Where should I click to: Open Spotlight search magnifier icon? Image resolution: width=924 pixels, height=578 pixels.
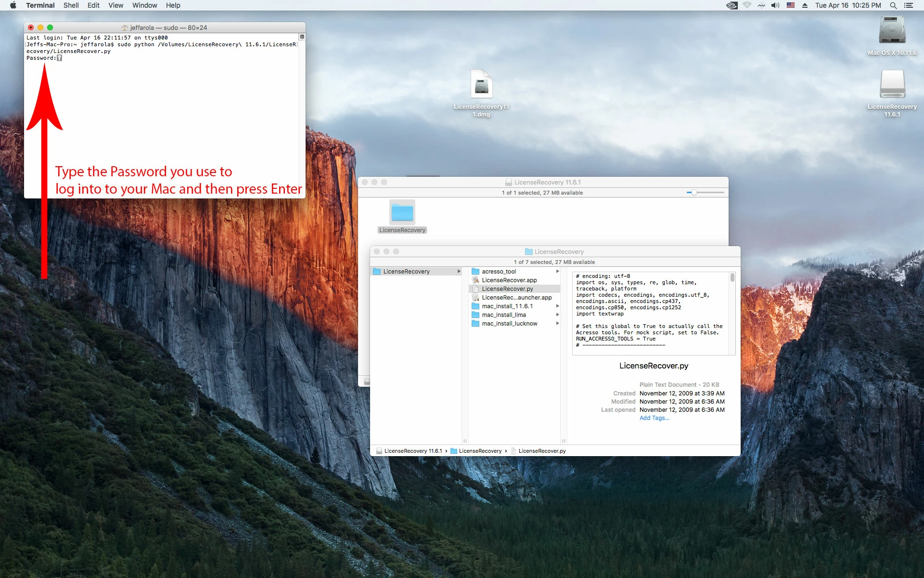point(893,5)
